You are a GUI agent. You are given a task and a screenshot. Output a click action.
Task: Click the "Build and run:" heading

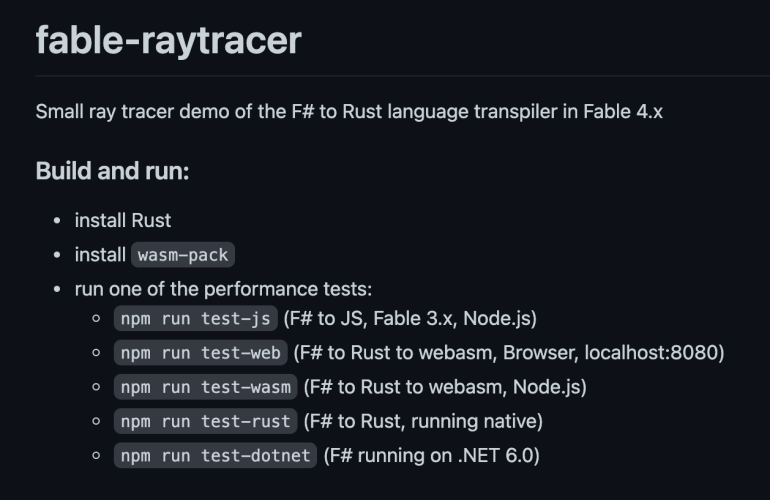coord(112,170)
